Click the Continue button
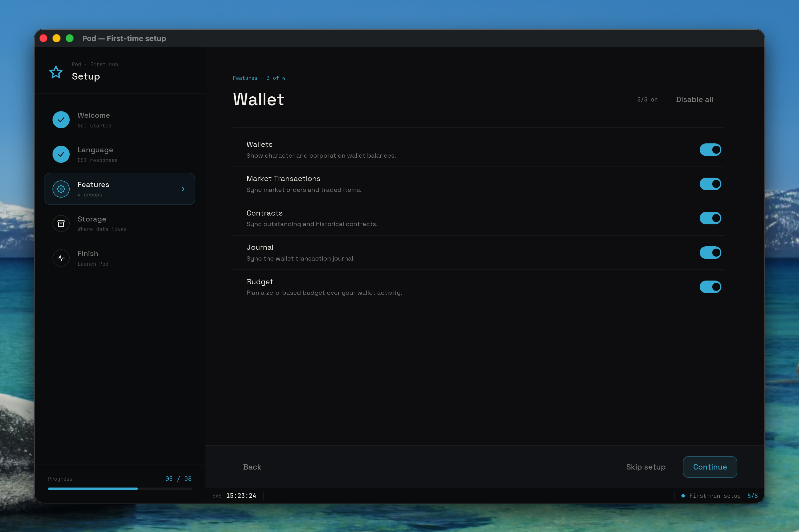This screenshot has width=799, height=532. (710, 467)
